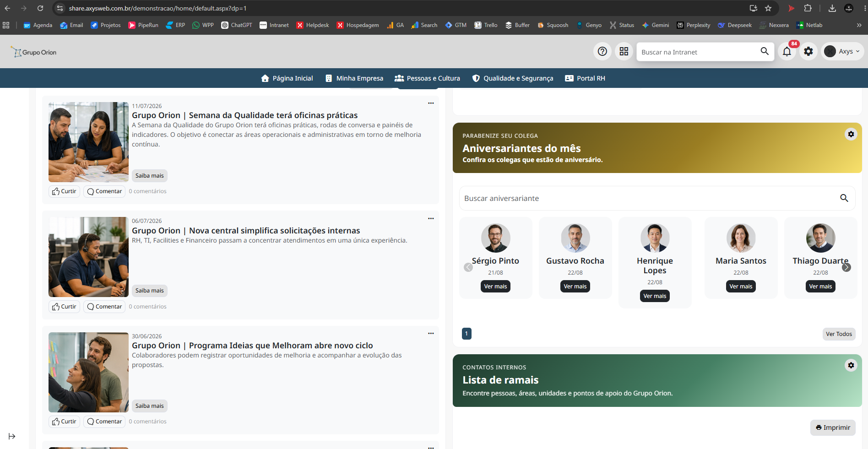Click the browser address bar URL
This screenshot has width=868, height=449.
(157, 8)
